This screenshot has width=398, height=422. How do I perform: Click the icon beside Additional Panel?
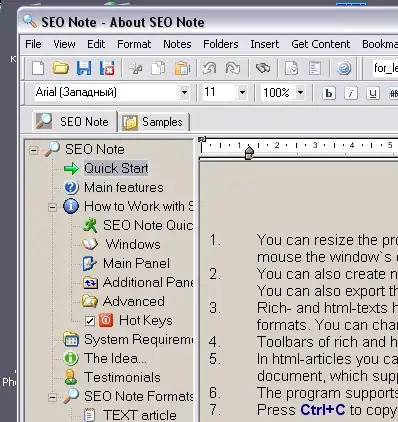click(x=90, y=283)
